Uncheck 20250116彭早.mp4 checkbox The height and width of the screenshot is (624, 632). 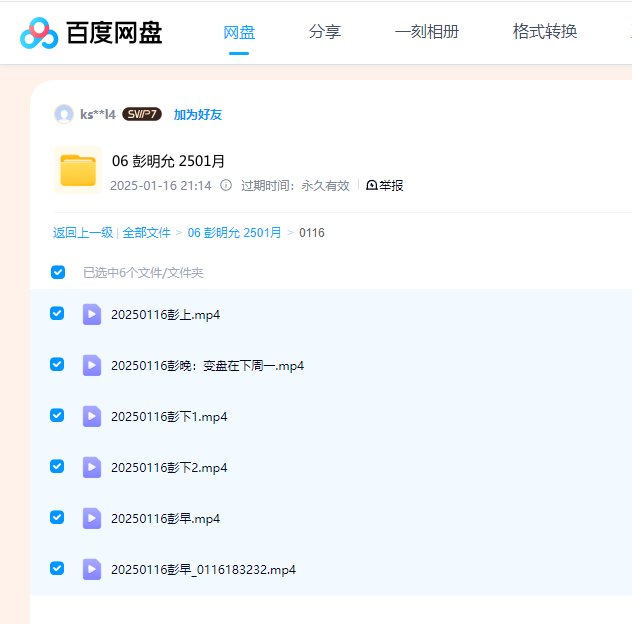(x=57, y=517)
